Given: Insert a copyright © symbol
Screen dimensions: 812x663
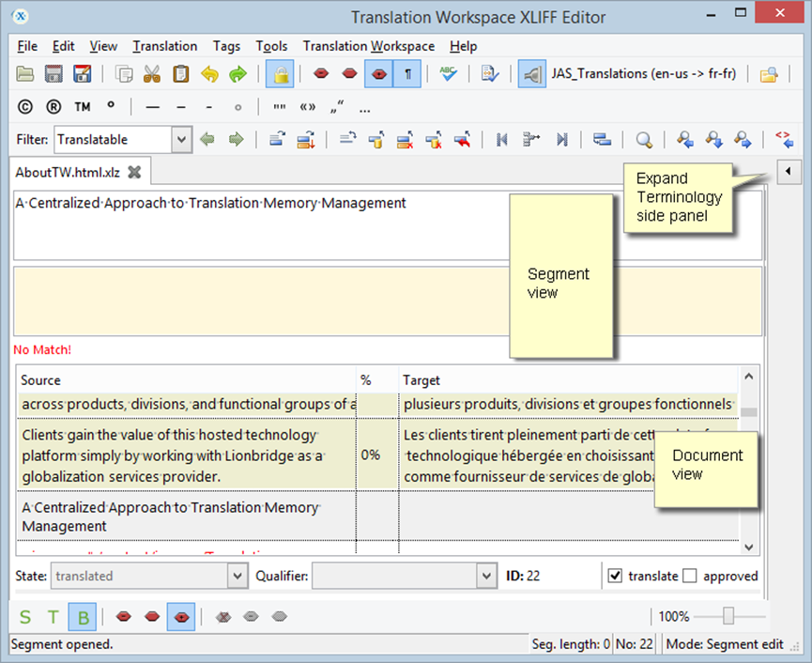Looking at the screenshot, I should pyautogui.click(x=23, y=106).
